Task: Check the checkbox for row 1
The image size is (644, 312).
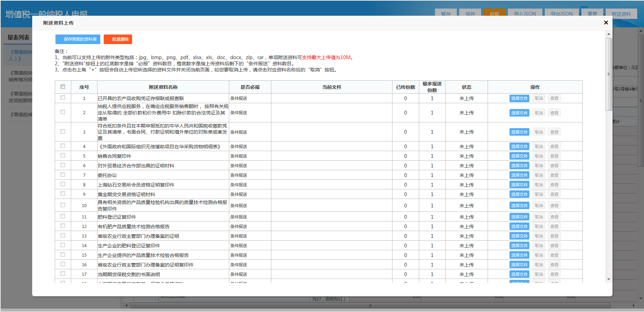Action: (63, 98)
